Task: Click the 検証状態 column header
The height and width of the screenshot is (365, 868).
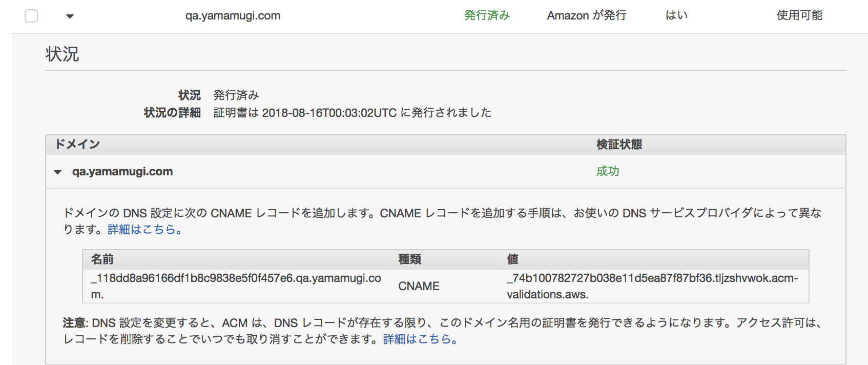Action: (x=619, y=145)
